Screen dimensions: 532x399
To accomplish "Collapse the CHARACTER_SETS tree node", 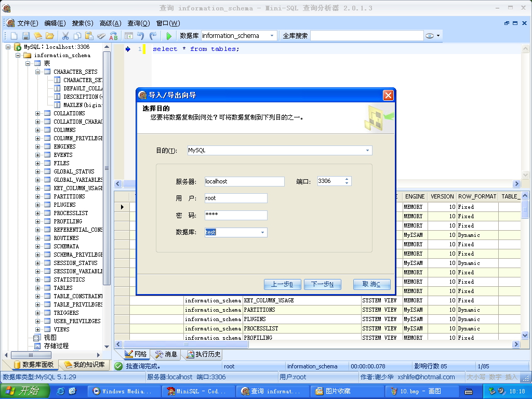I will tap(37, 72).
